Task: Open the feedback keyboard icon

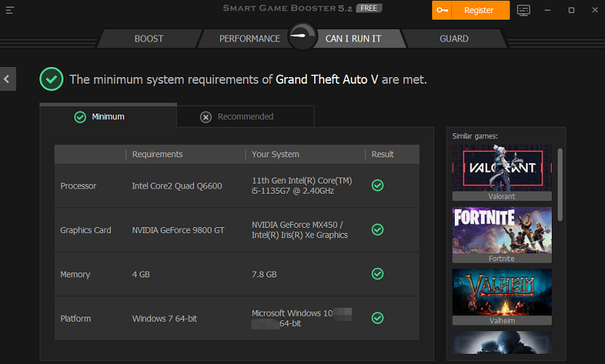Action: pyautogui.click(x=523, y=10)
